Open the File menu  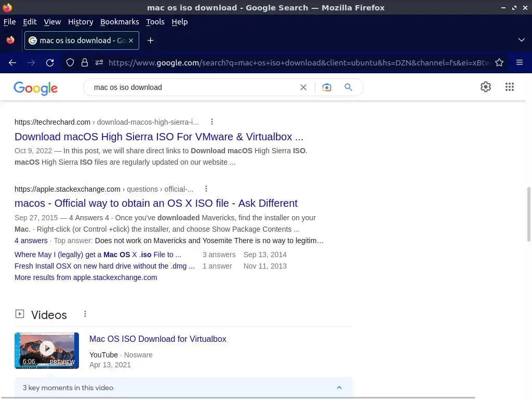point(9,22)
